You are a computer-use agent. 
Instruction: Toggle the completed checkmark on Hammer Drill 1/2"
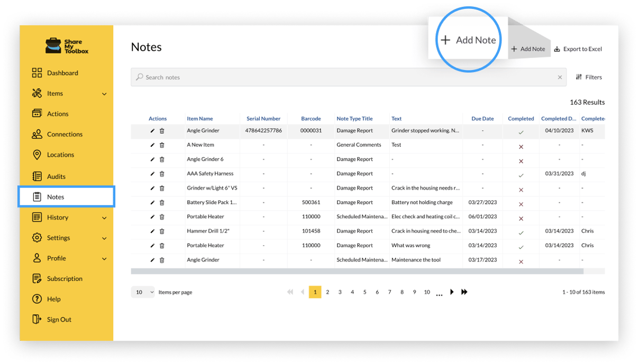click(521, 231)
